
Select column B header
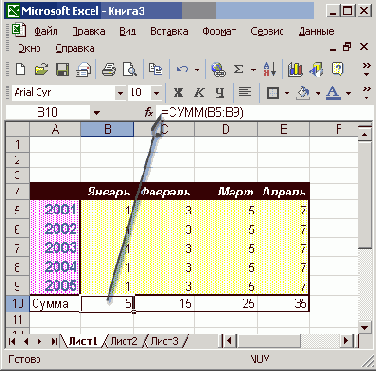(x=107, y=129)
